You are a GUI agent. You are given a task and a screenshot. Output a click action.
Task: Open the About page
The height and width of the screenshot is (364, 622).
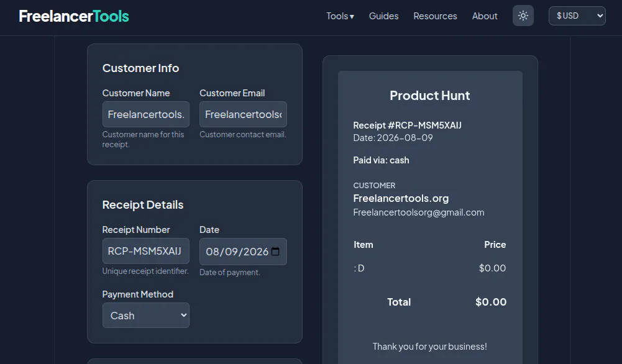tap(484, 16)
